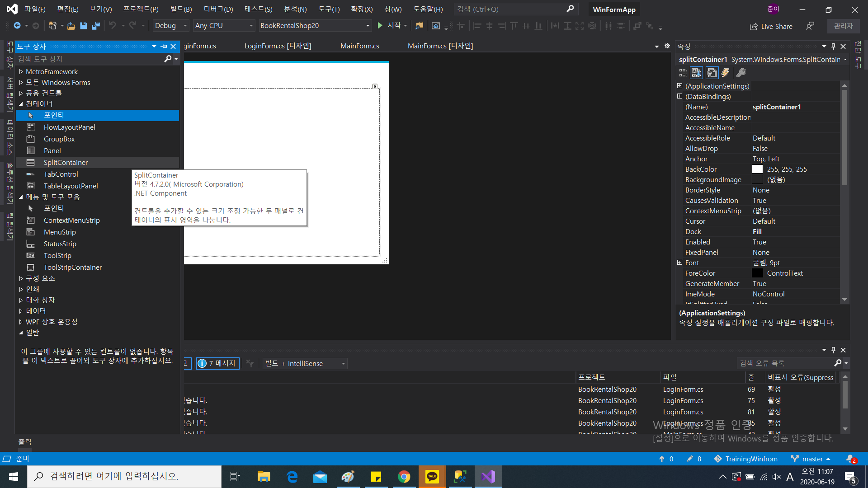Toggle the Properties panel auto-hide pin

point(833,46)
